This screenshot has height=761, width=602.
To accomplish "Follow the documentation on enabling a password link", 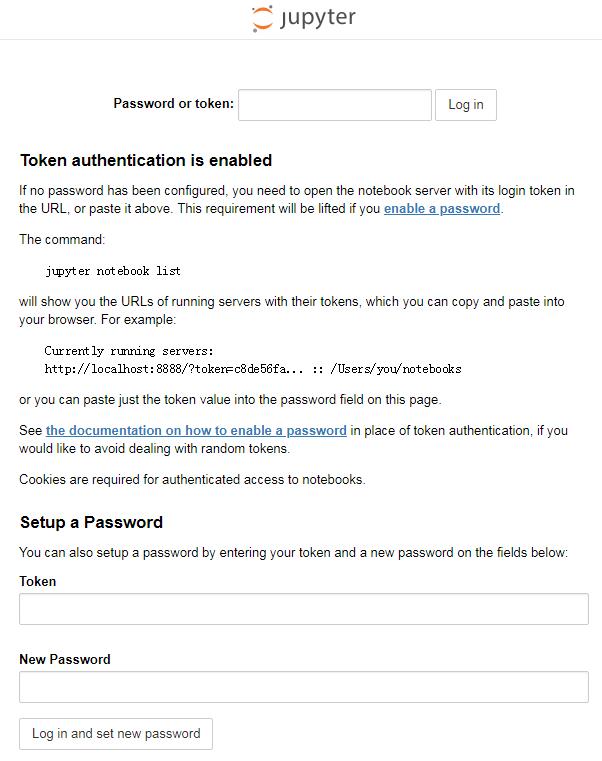I will point(196,430).
